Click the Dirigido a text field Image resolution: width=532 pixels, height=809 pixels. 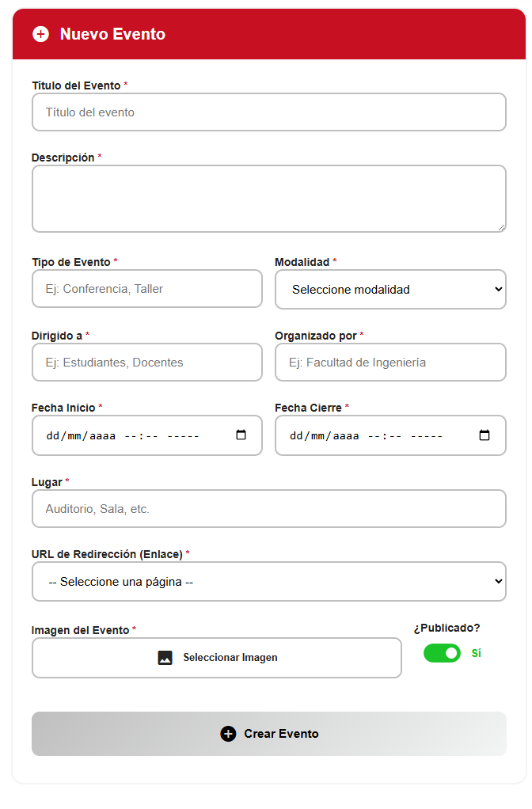[x=147, y=363]
